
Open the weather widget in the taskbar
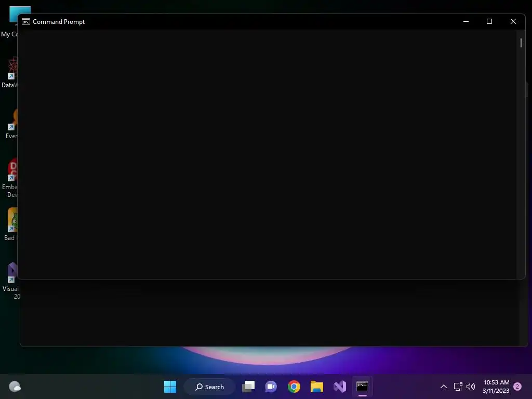pos(15,387)
